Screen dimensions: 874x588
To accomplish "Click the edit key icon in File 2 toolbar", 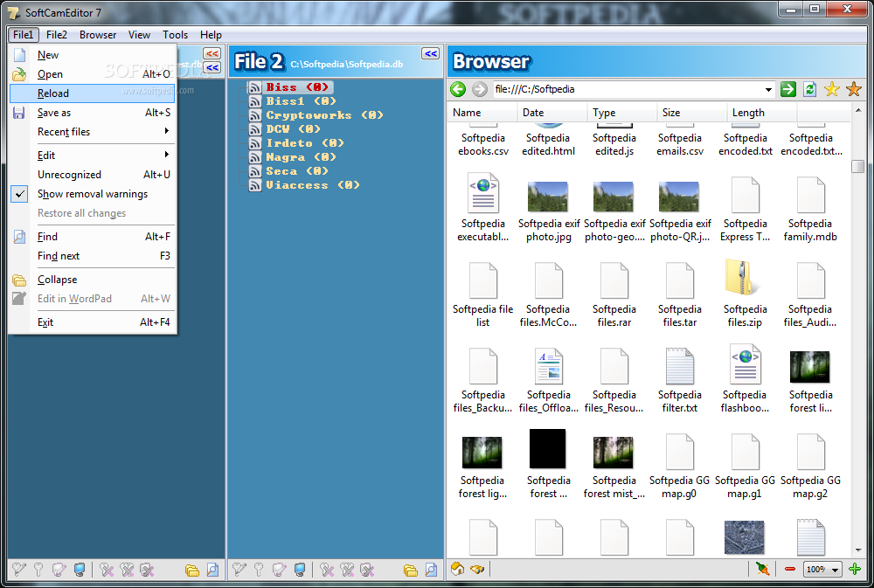I will click(x=239, y=570).
